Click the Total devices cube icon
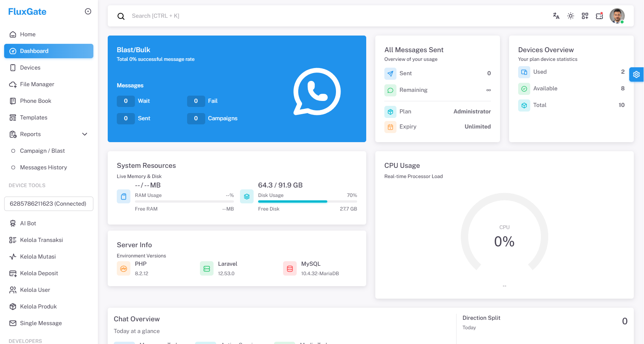Screen dimensions: 644x344 click(x=524, y=105)
